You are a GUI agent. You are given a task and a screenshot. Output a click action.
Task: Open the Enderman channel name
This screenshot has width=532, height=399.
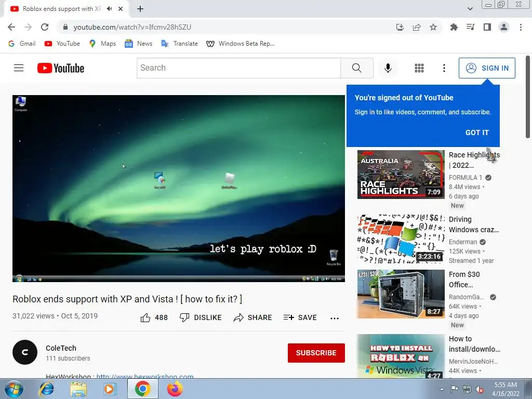(x=463, y=242)
